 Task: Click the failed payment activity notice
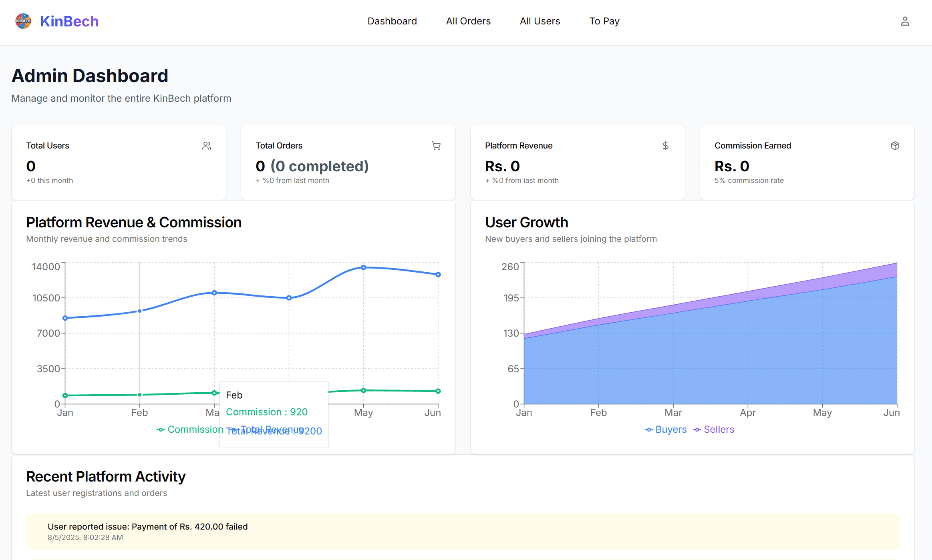tap(463, 532)
